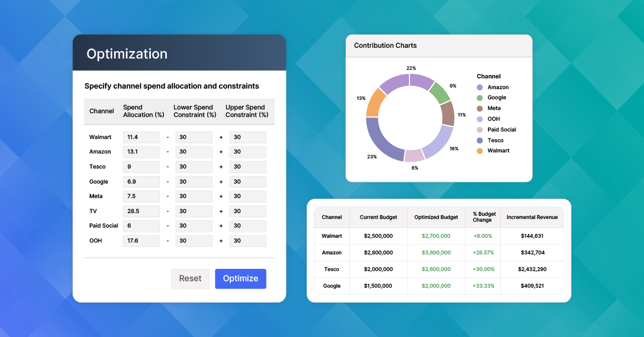Viewport: 644px width, 337px height.
Task: Click the Reset button
Action: 190,279
